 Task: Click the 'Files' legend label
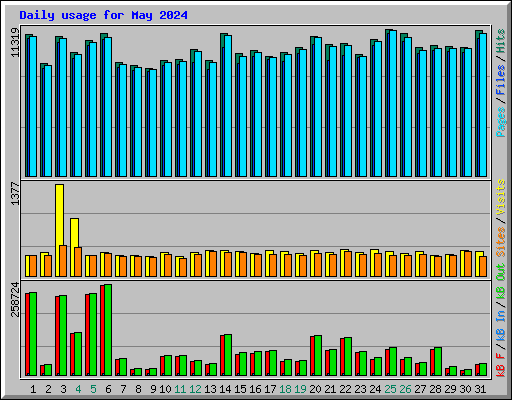(500, 80)
